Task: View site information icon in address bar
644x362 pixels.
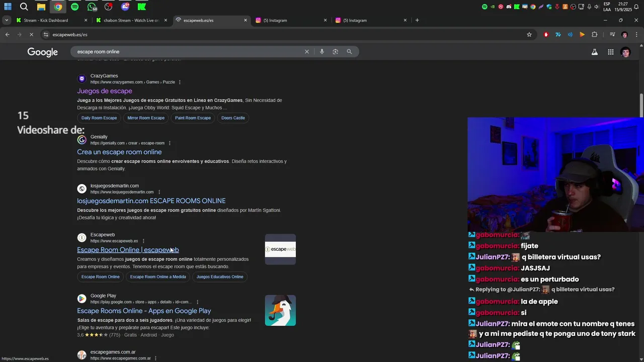Action: [46, 35]
